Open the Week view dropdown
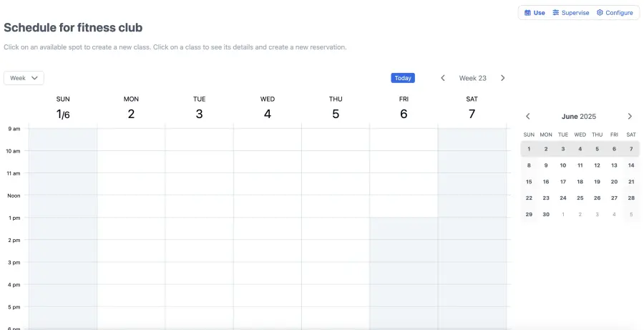This screenshot has width=644, height=330. 24,78
